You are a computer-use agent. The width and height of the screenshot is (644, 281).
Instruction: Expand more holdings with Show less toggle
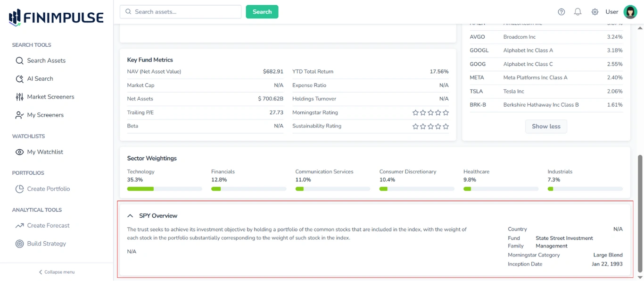click(x=546, y=126)
